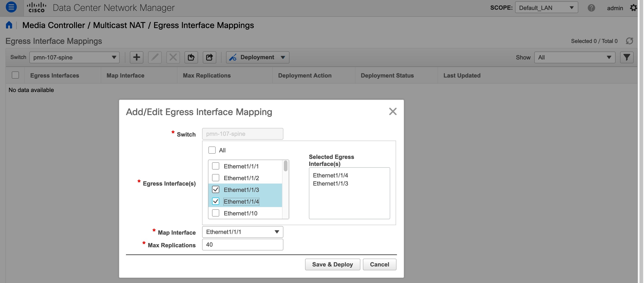The width and height of the screenshot is (644, 283).
Task: Check the All interfaces checkbox
Action: (212, 150)
